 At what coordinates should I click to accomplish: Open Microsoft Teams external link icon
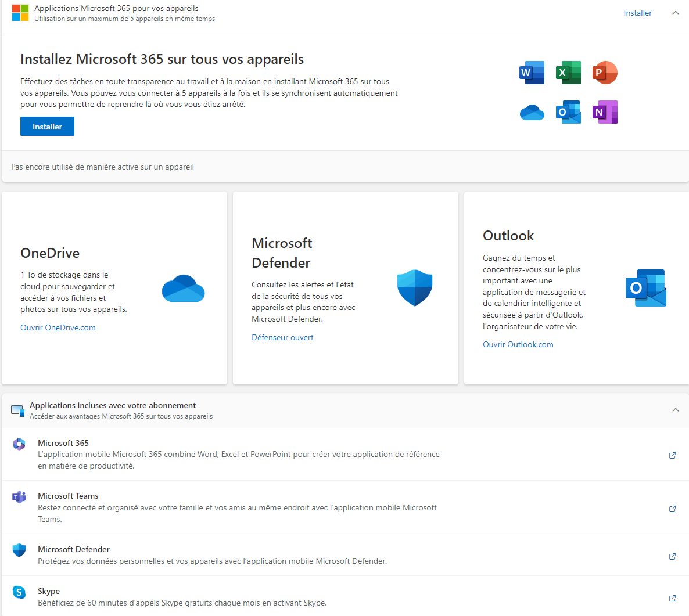(672, 509)
